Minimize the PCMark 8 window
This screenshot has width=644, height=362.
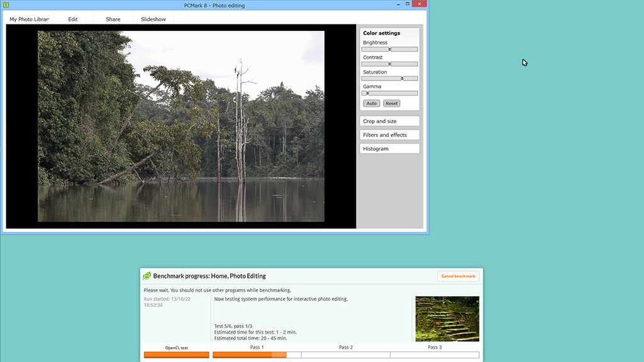pos(398,4)
